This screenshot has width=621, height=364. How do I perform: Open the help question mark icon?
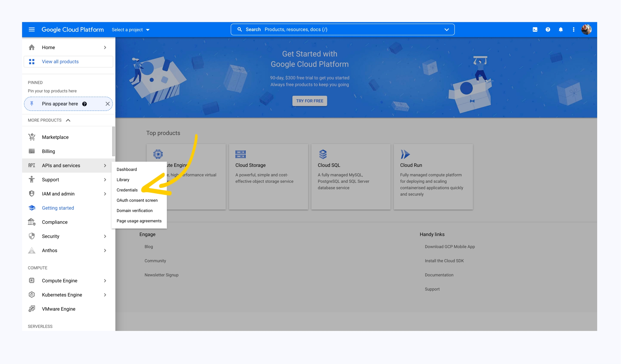[548, 29]
